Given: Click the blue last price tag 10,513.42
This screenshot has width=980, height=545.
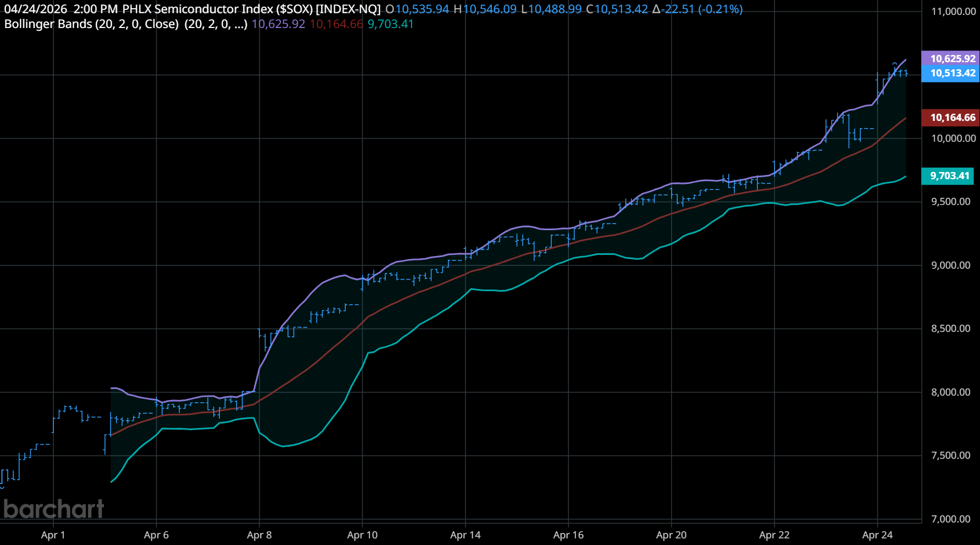Looking at the screenshot, I should coord(952,73).
